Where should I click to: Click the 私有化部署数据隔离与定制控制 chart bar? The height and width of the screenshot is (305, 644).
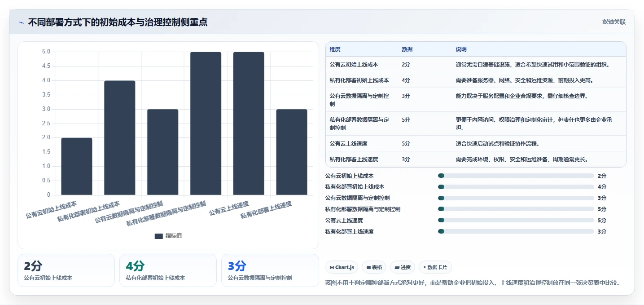(206, 124)
